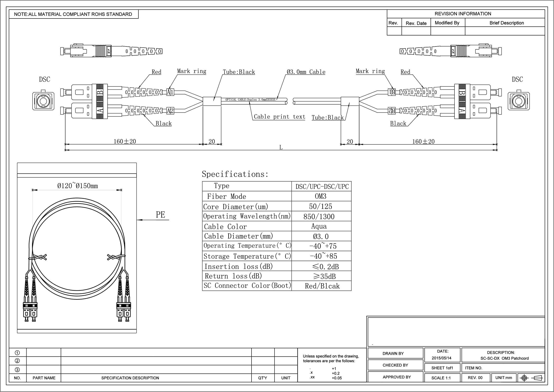554x392 pixels.
Task: Click the Red/Blcak connector color value
Action: (322, 286)
